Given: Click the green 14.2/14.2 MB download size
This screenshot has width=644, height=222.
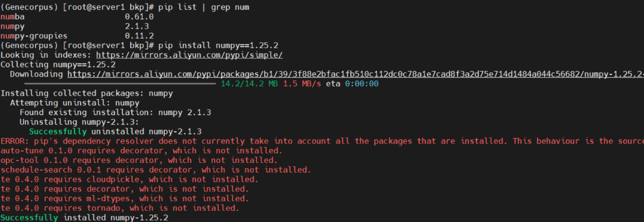Looking at the screenshot, I should click(x=249, y=84).
